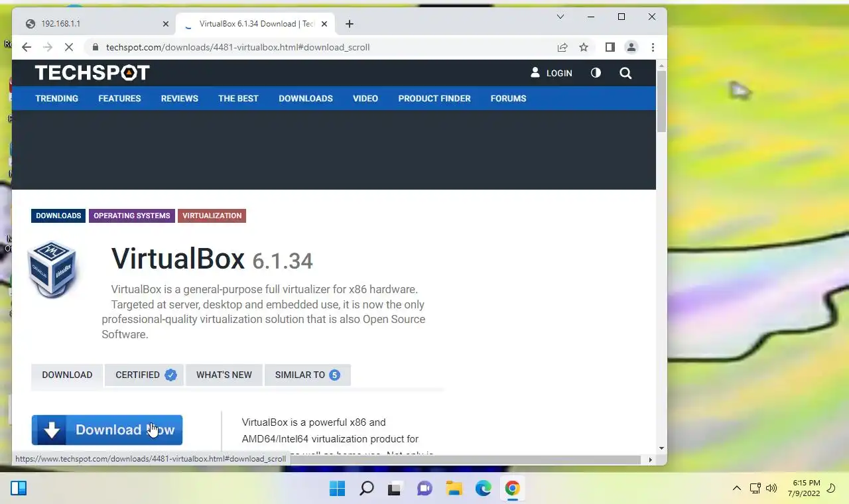Click horizontal scrollbar right arrow
Image resolution: width=849 pixels, height=504 pixels.
click(650, 460)
